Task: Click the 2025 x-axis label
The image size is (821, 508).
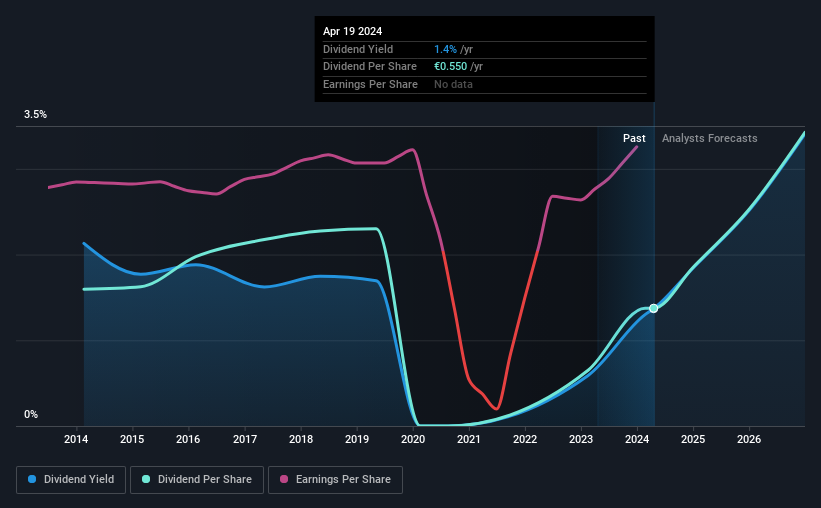Action: (x=693, y=439)
